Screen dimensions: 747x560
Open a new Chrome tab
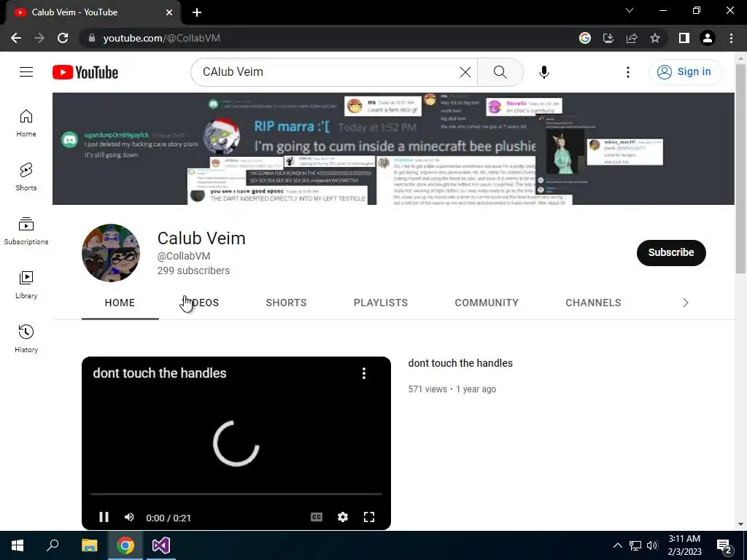pos(197,12)
